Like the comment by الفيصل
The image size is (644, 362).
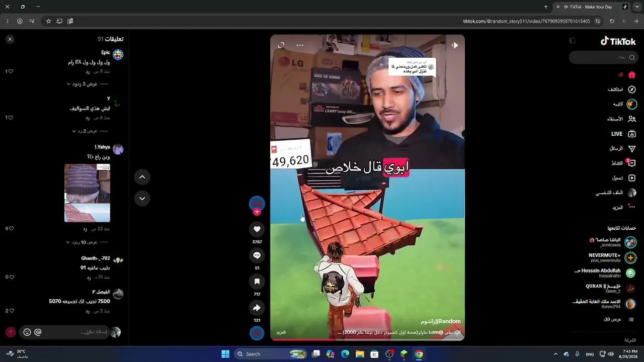11,311
